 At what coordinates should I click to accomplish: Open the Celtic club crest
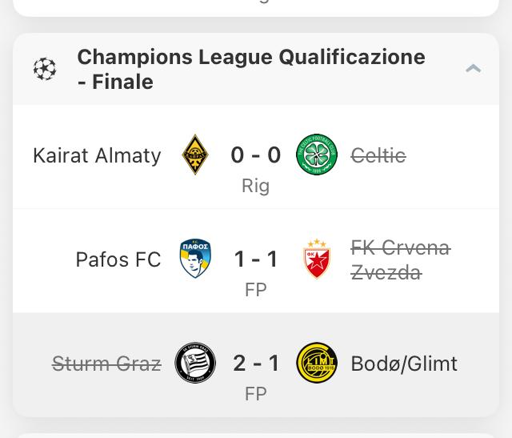(317, 155)
